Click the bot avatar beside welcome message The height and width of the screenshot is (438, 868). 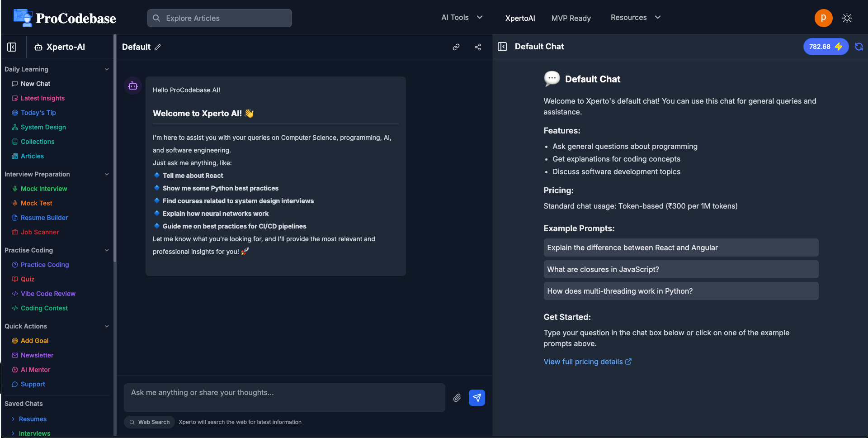click(133, 86)
